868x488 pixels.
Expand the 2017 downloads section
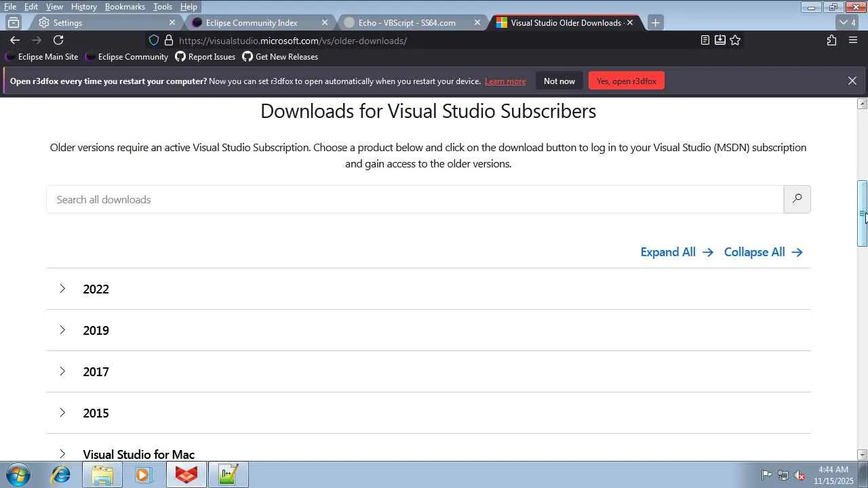pyautogui.click(x=429, y=371)
